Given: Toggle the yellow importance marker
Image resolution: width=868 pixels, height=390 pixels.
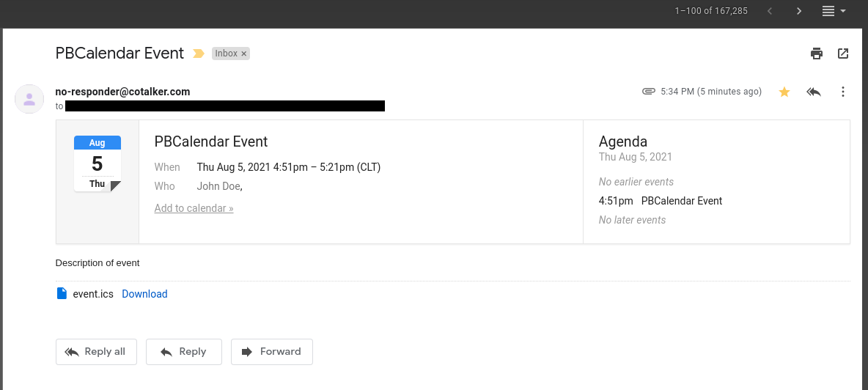Looking at the screenshot, I should point(198,54).
